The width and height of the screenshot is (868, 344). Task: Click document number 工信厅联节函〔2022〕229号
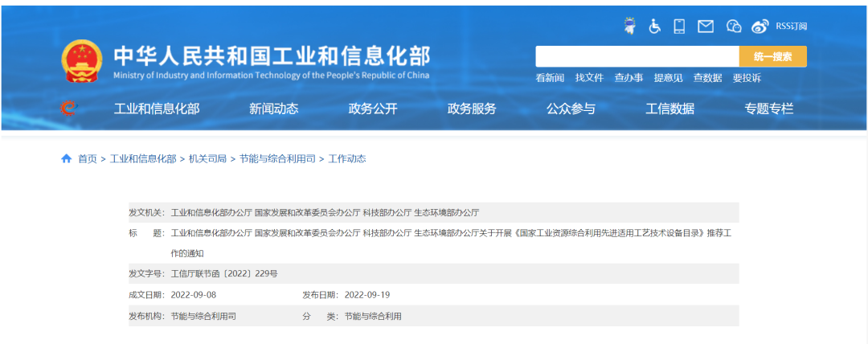[x=224, y=273]
